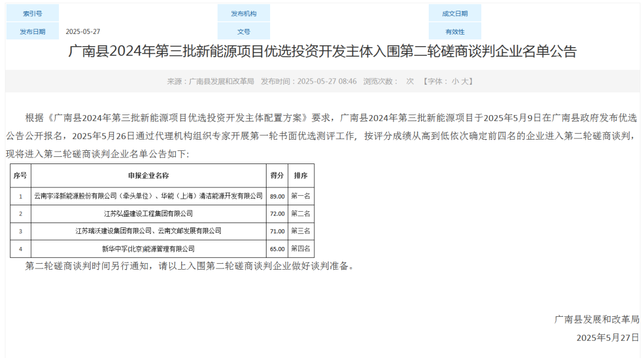Image resolution: width=644 pixels, height=358 pixels.
Task: Click score cell 71.00
Action: point(277,232)
